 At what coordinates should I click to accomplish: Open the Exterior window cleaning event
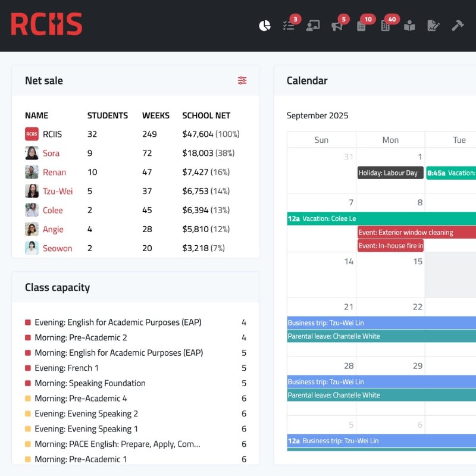pos(416,232)
